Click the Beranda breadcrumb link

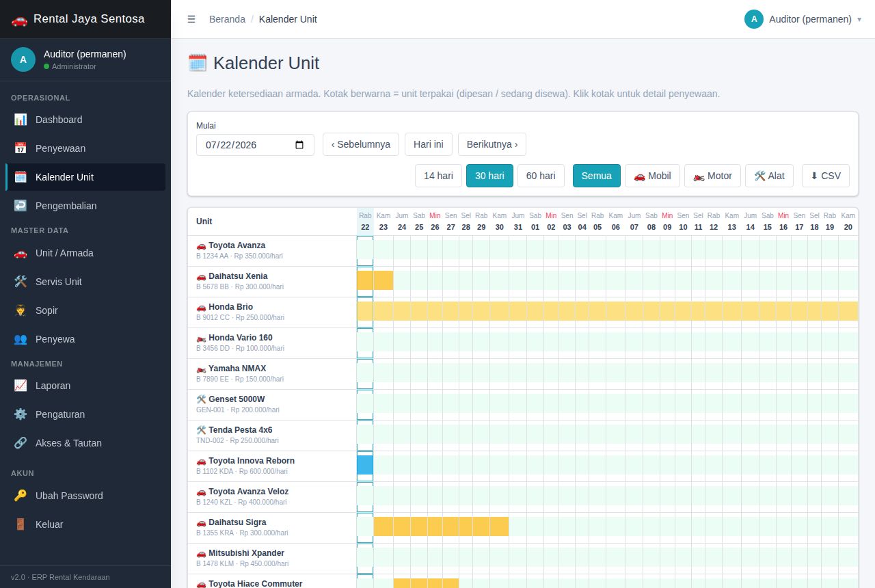(227, 19)
